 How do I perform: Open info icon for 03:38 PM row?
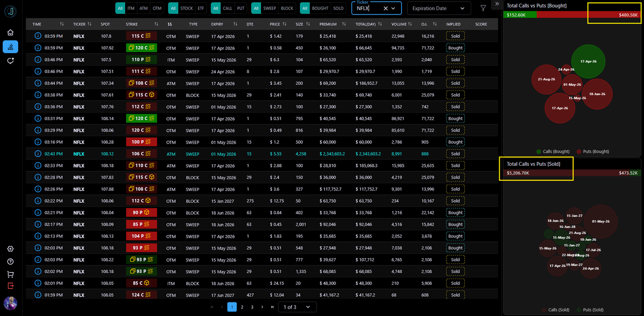(x=38, y=95)
